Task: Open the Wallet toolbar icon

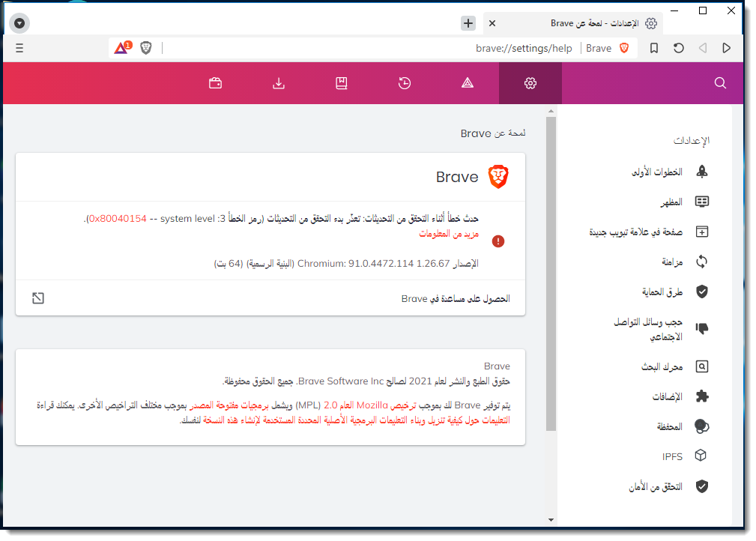Action: tap(216, 83)
